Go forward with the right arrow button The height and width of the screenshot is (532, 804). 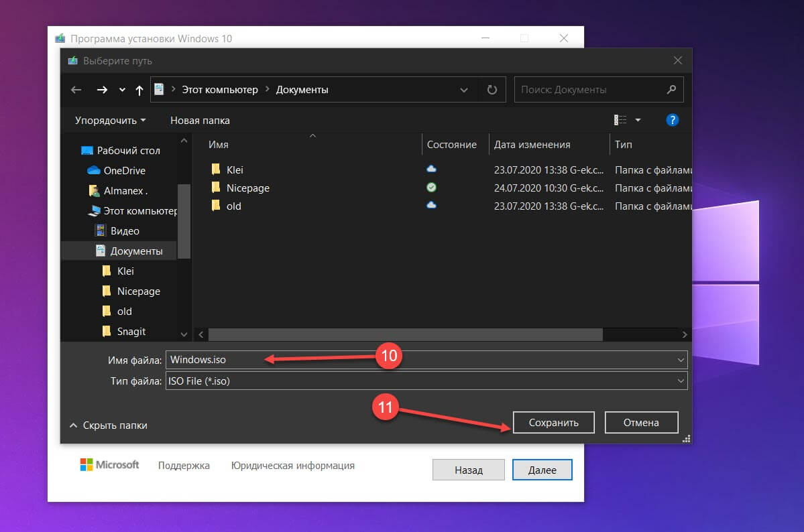click(x=102, y=90)
